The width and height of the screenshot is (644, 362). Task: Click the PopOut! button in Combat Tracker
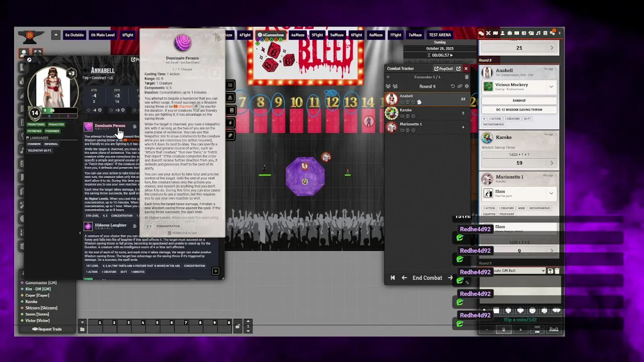coord(444,69)
